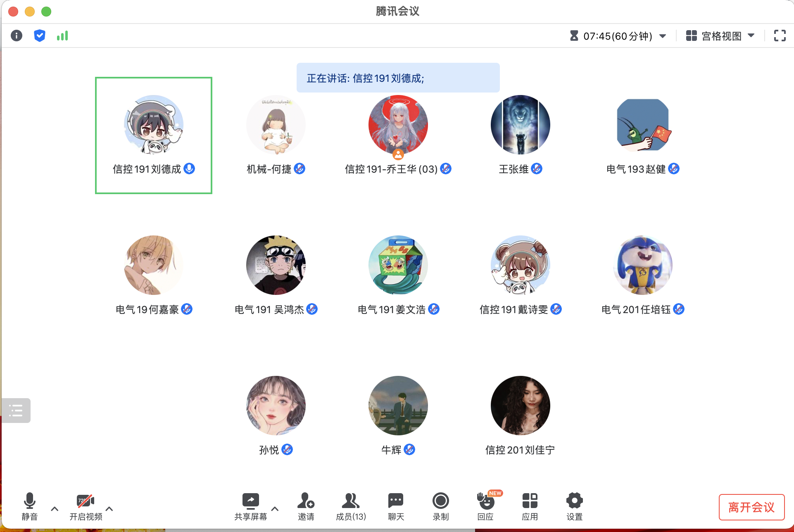Open 成员(13) members list
Viewport: 794px width, 532px height.
[350, 506]
